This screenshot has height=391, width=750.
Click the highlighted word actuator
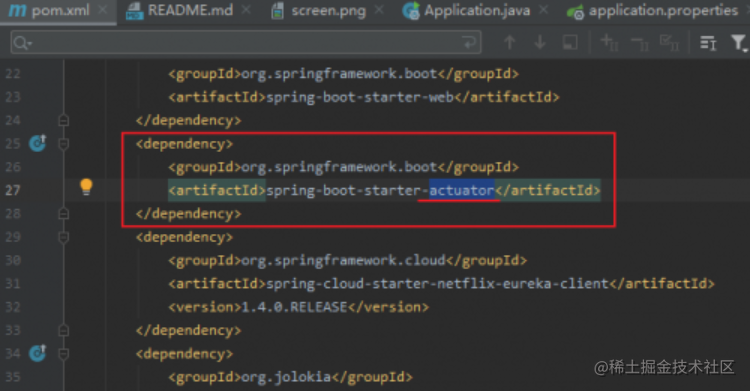(x=462, y=190)
